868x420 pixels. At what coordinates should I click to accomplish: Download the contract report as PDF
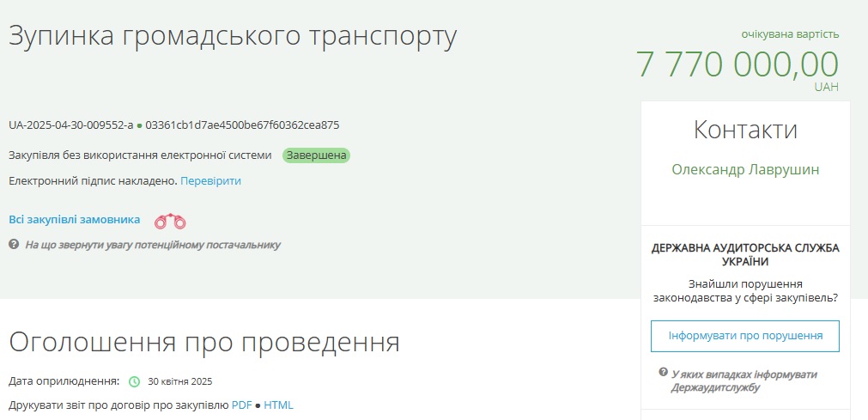click(242, 405)
